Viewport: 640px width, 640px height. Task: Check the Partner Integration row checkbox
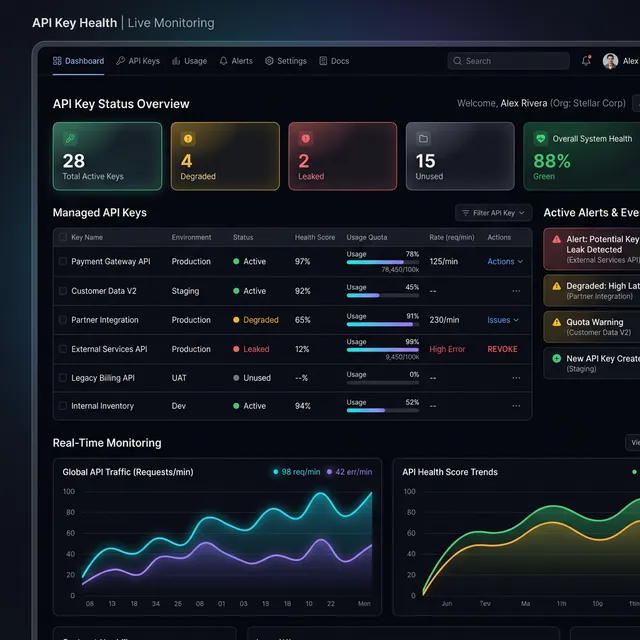pyautogui.click(x=63, y=320)
